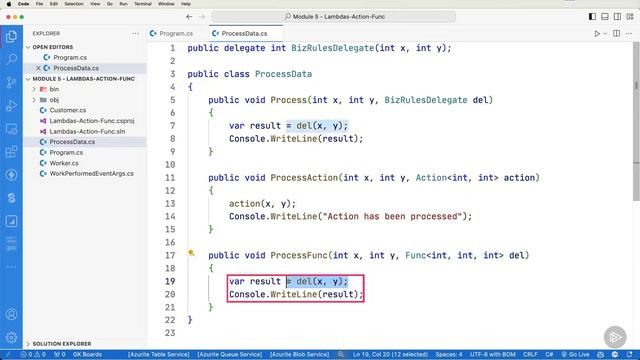Click the command center search box
640x360 pixels.
[x=333, y=17]
